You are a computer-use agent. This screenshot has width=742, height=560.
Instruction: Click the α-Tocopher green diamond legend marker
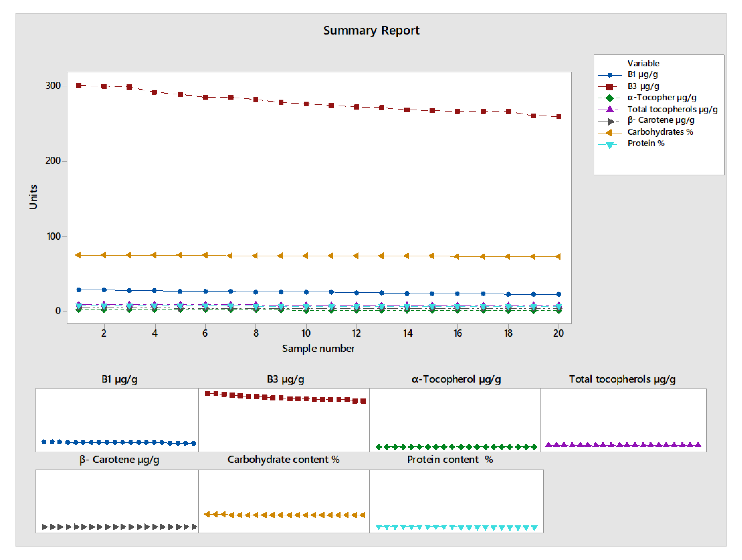click(609, 98)
